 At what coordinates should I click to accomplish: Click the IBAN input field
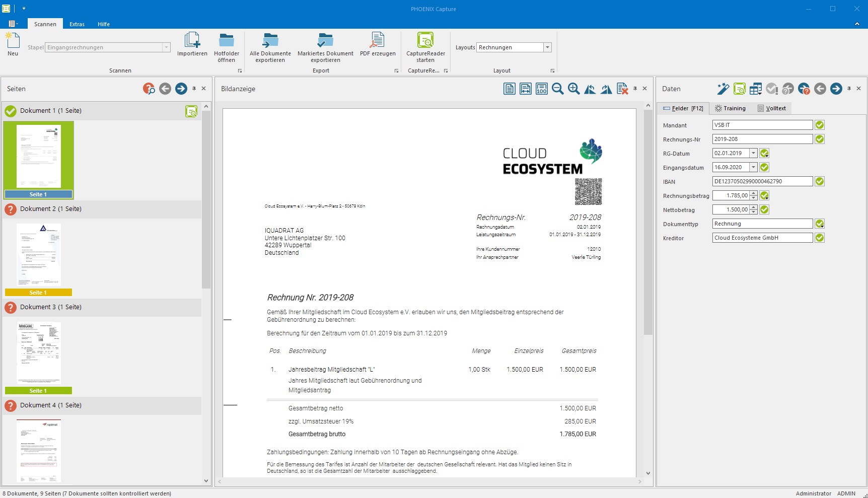(762, 181)
